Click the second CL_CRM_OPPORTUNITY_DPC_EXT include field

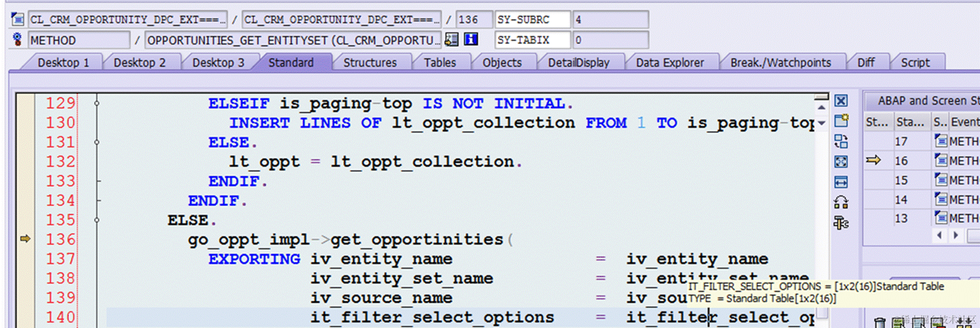(x=341, y=20)
